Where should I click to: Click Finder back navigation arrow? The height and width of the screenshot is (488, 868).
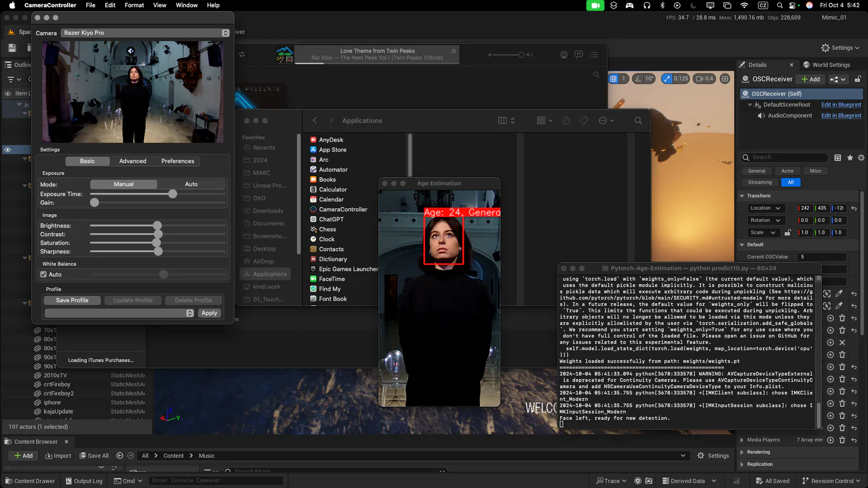pos(315,120)
